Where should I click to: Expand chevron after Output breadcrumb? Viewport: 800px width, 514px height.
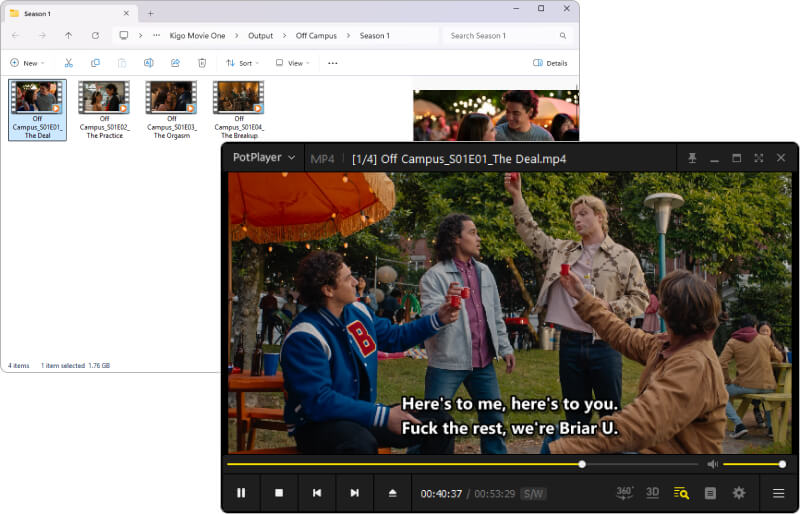[285, 36]
